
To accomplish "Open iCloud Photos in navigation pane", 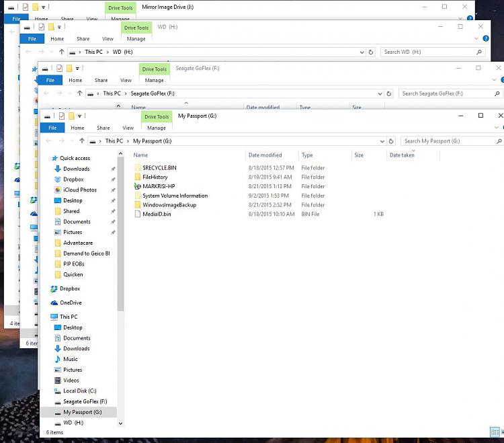I will [80, 190].
